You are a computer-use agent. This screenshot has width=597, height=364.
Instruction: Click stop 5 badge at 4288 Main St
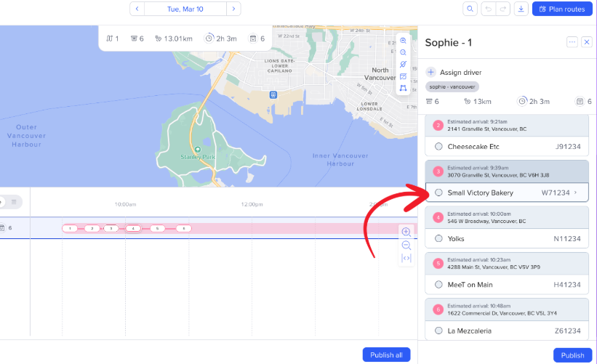coord(438,263)
